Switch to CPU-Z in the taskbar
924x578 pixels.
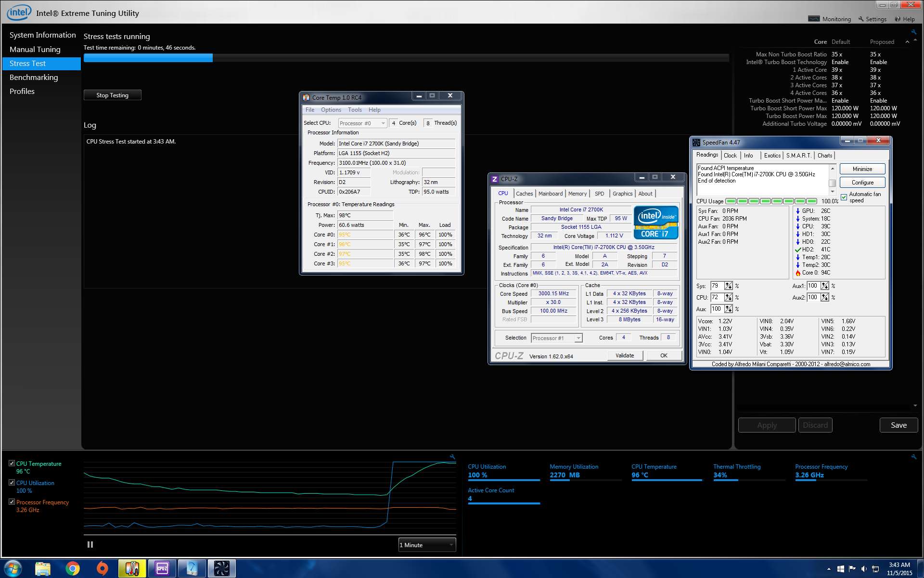[x=162, y=569]
